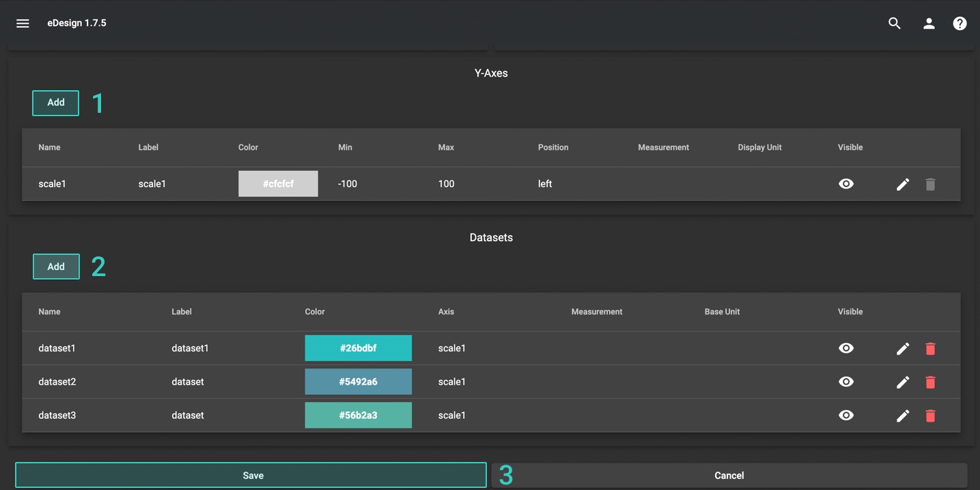Click the #cfcfcf color swatch of scale1
The height and width of the screenshot is (490, 980).
[278, 184]
